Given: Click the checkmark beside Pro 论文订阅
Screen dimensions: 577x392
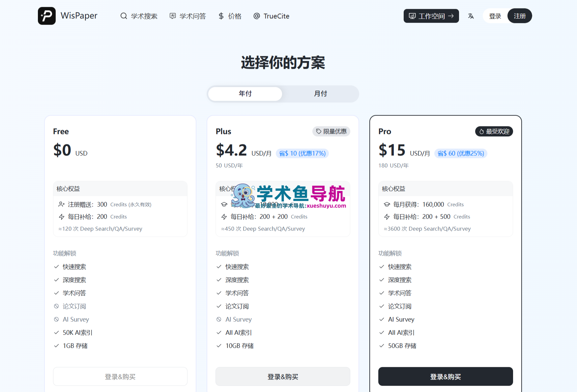Looking at the screenshot, I should 382,306.
